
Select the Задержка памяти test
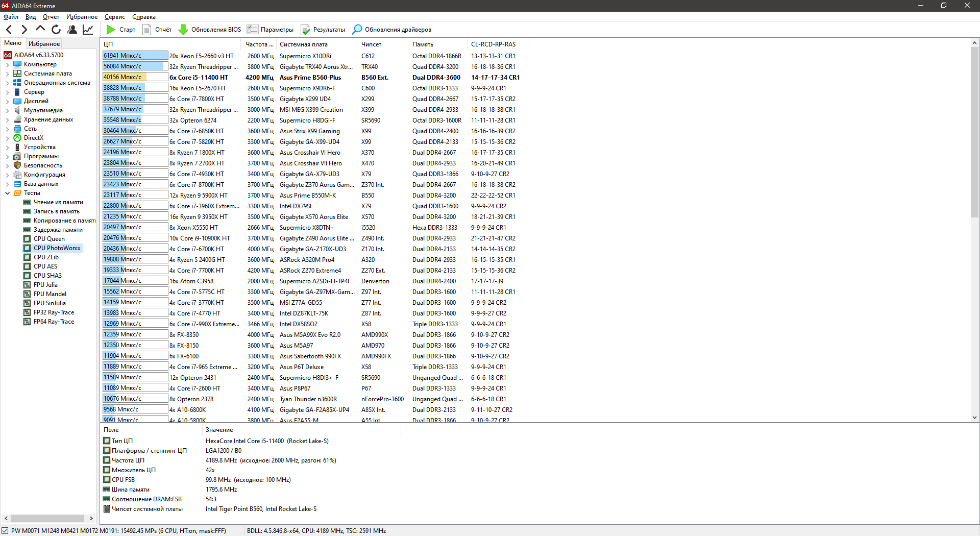[x=58, y=230]
